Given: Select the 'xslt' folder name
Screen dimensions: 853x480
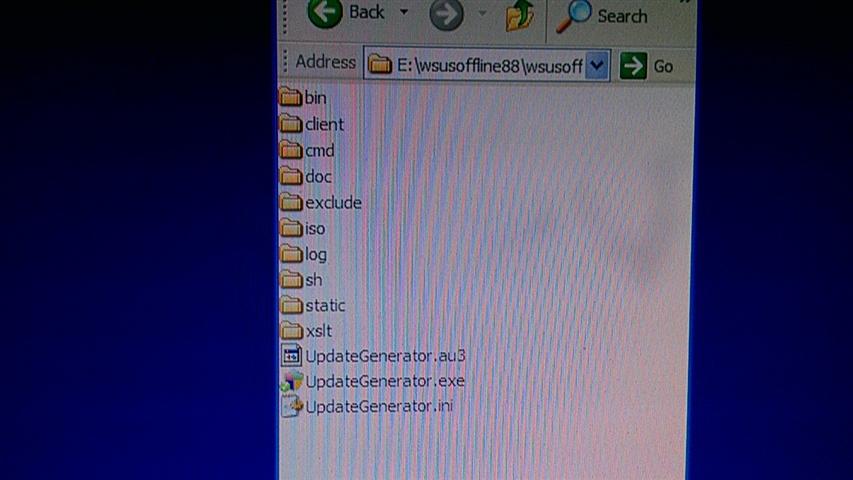Looking at the screenshot, I should (x=319, y=331).
